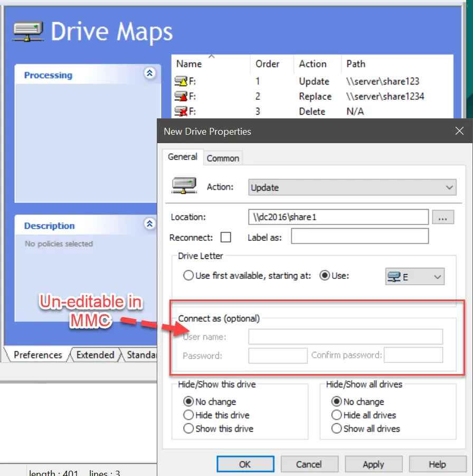Click the OK button
Viewport: 473px width, 476px height.
[245, 464]
